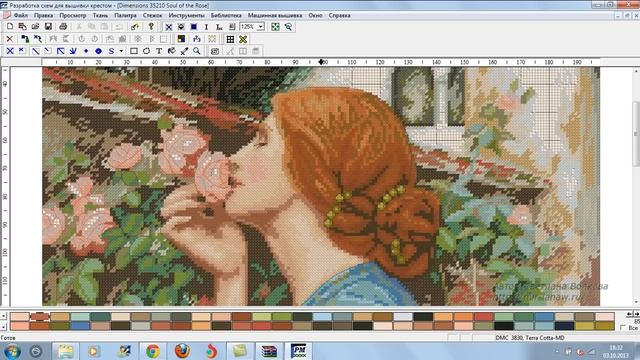Pick the red swatch in top palette row

coord(484,317)
